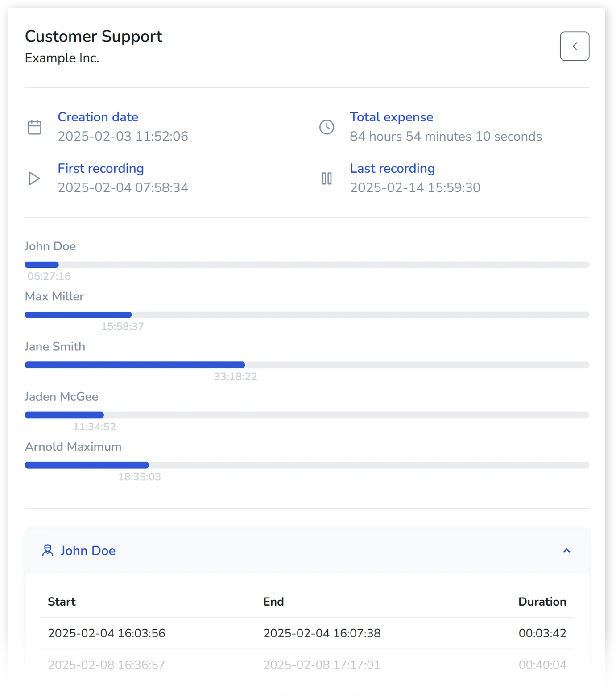Click the clock icon beside Total expense

(327, 127)
